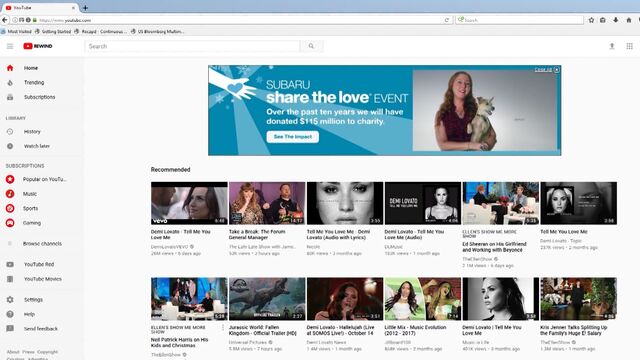The height and width of the screenshot is (360, 640).
Task: Open the upload video icon
Action: (x=612, y=46)
